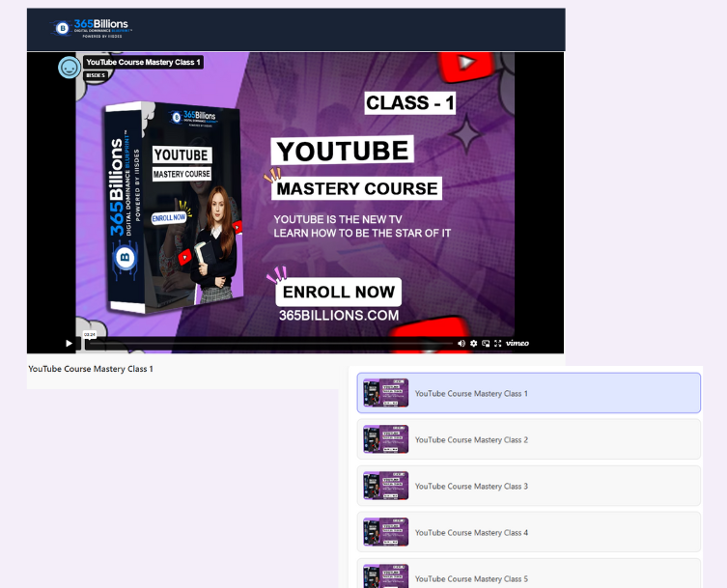Open video title link in player overlay
The image size is (727, 588).
[x=143, y=63]
